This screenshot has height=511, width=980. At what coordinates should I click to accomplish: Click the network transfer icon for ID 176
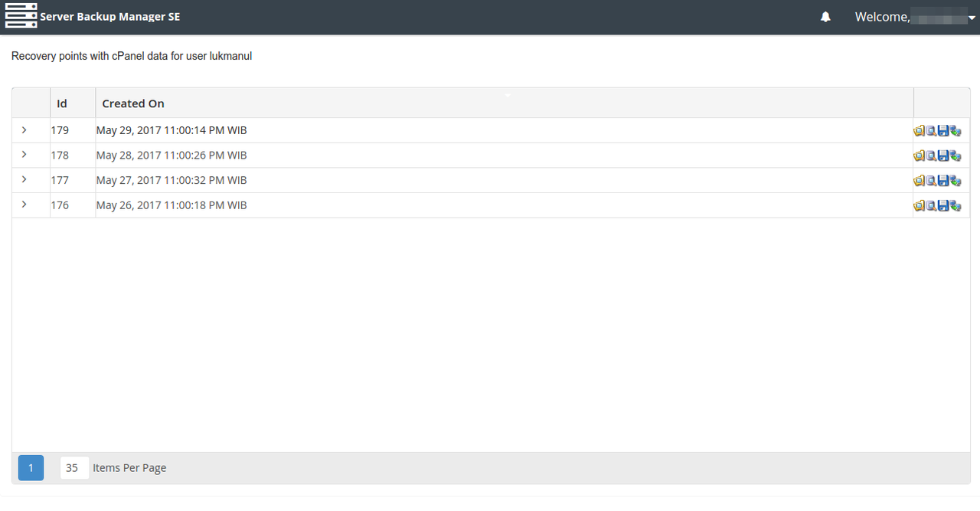click(x=955, y=205)
